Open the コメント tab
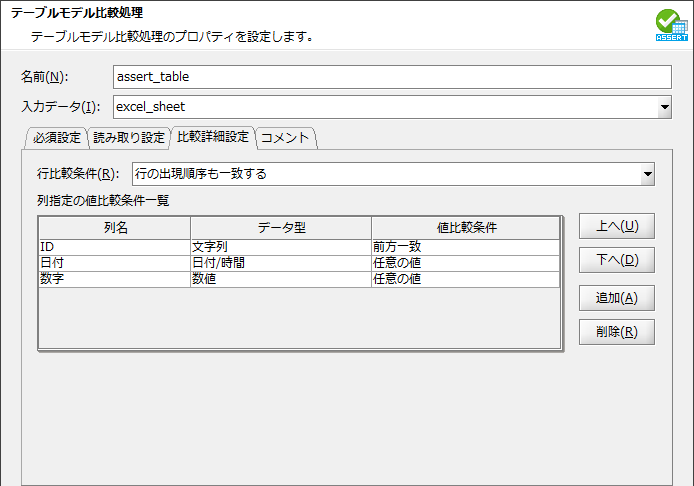694x486 pixels. pyautogui.click(x=286, y=138)
